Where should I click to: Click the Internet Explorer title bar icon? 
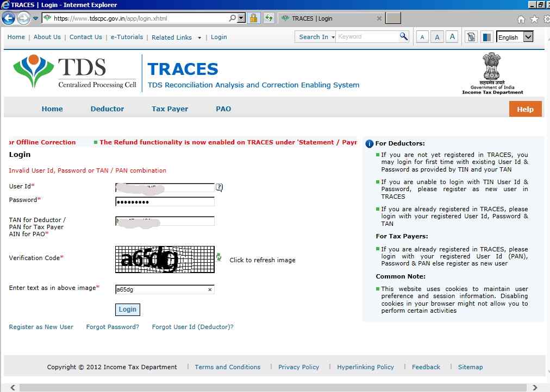[x=5, y=4]
